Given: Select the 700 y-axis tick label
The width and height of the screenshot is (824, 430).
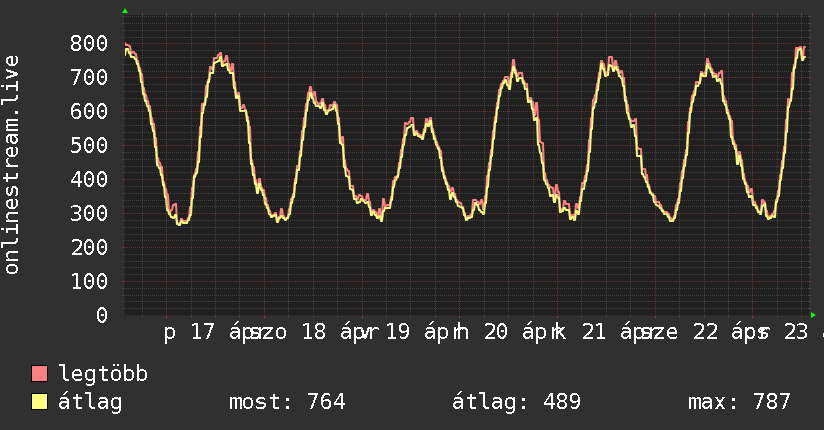Looking at the screenshot, I should (90, 77).
